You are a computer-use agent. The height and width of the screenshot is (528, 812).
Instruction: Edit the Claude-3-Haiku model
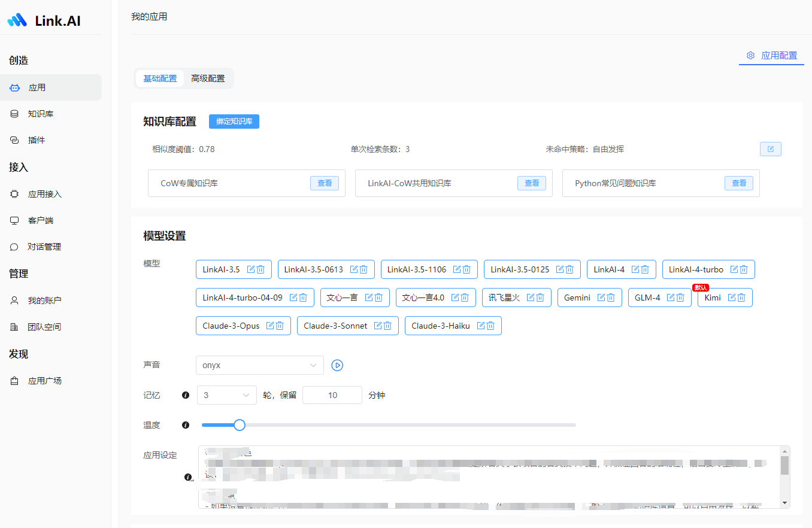(481, 326)
